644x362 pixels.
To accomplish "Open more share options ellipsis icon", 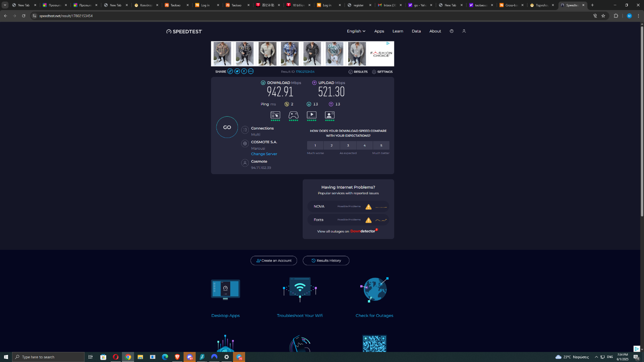I will [251, 71].
